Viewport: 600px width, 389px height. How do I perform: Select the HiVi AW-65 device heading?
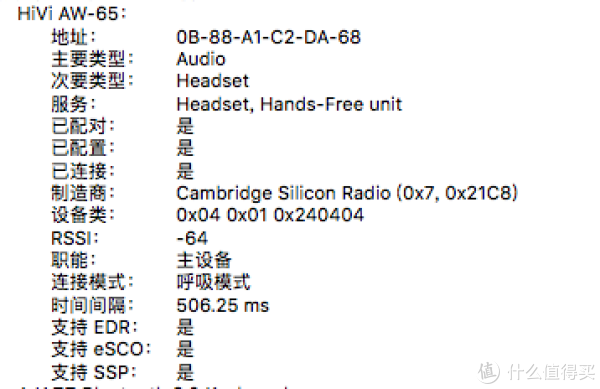click(x=72, y=14)
